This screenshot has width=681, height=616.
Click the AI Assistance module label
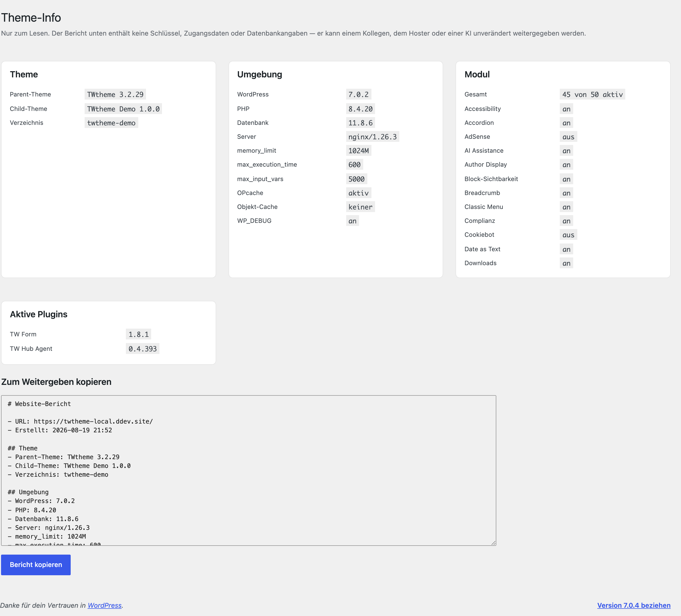click(x=484, y=151)
